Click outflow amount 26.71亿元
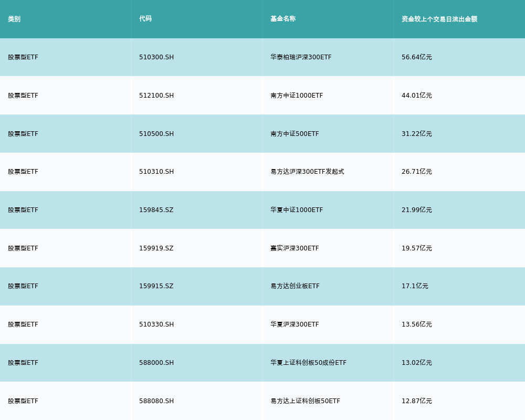 [x=416, y=172]
